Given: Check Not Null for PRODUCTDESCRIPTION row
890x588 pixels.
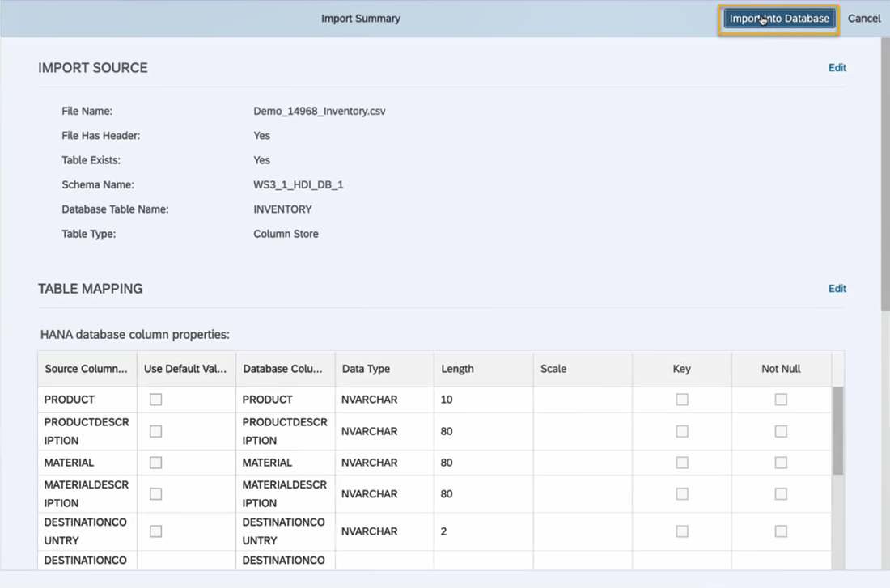Looking at the screenshot, I should [781, 431].
